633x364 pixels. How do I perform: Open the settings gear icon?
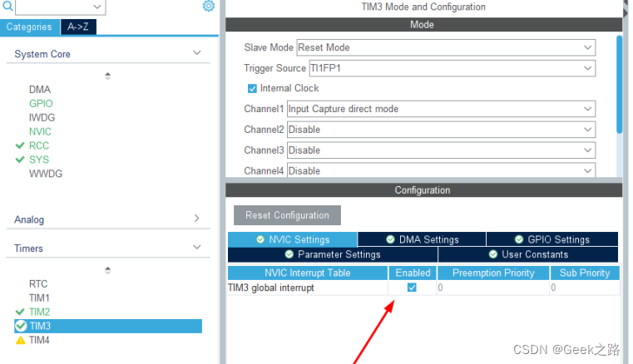[x=209, y=6]
